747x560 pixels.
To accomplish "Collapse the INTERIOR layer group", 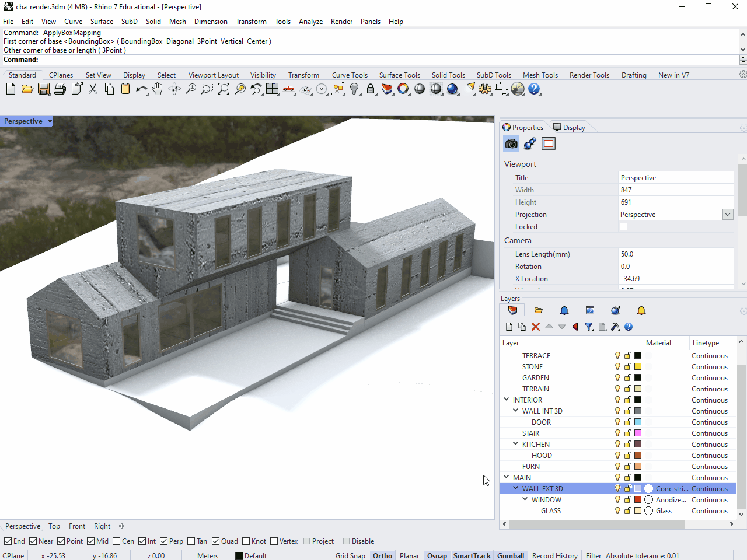I will [506, 400].
